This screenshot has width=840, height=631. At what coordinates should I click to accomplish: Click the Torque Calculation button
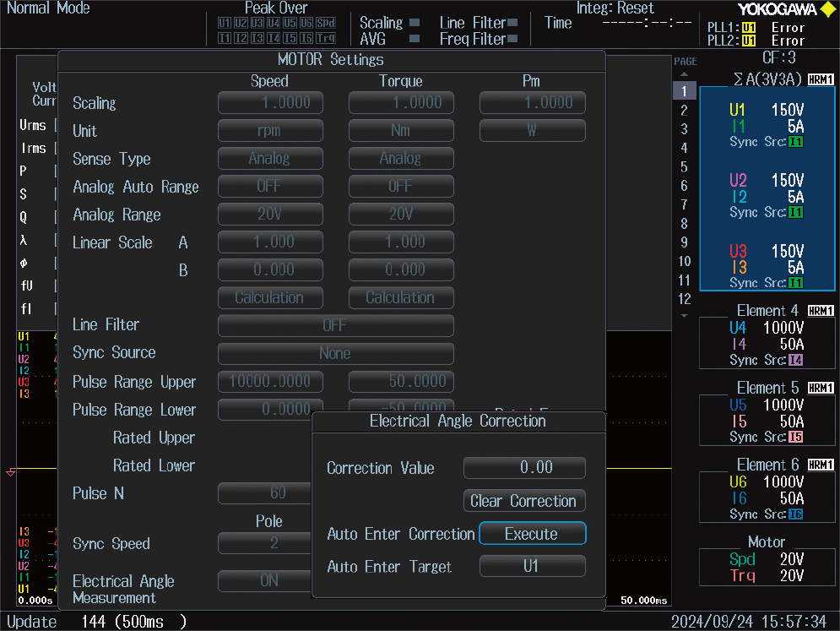pyautogui.click(x=401, y=297)
